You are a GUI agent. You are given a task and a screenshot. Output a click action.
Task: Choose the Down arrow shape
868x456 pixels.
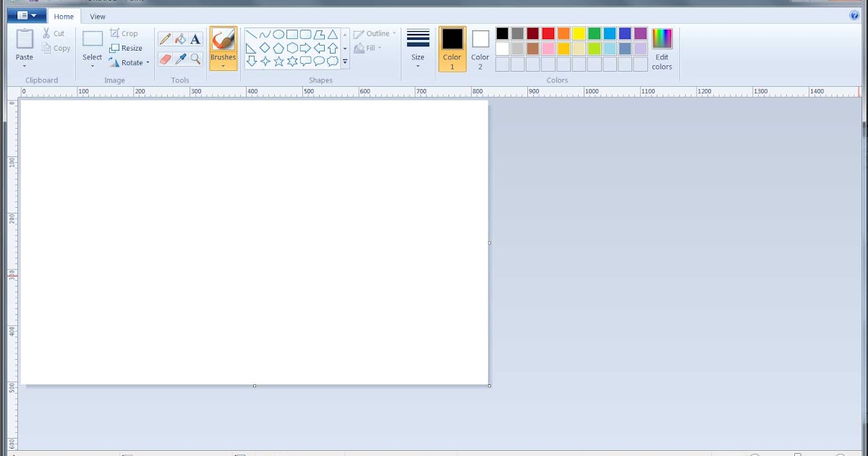[x=252, y=61]
